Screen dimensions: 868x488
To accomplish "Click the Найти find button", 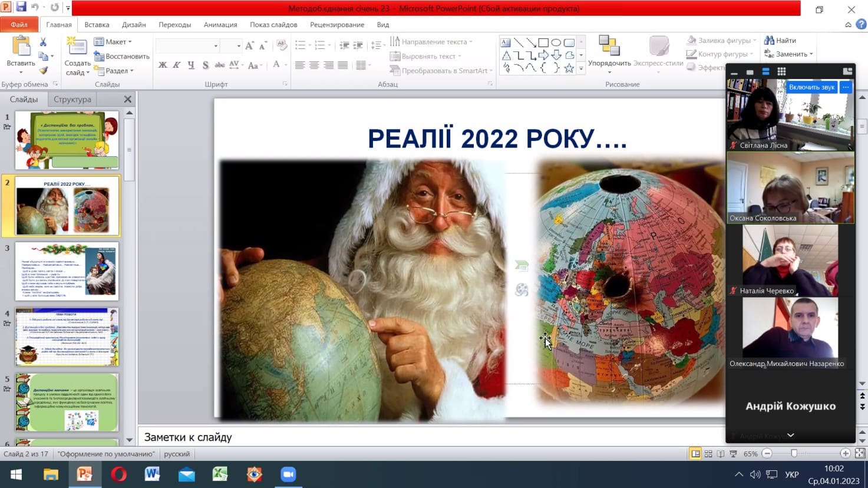I will [x=780, y=41].
